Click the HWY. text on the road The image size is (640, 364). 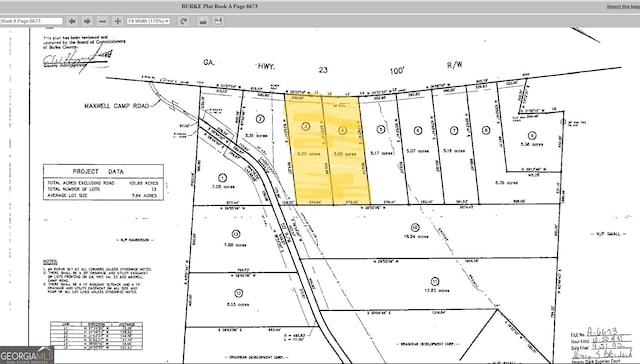pyautogui.click(x=267, y=66)
